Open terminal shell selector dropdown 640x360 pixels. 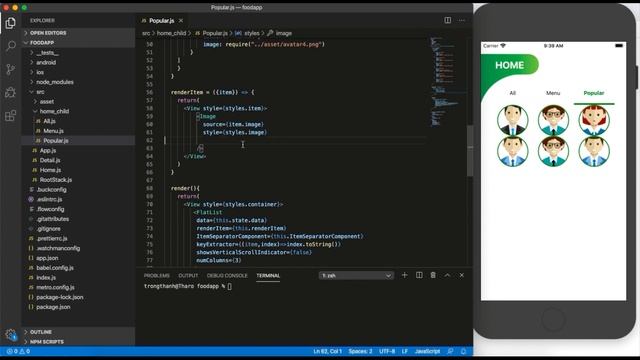[x=356, y=276]
